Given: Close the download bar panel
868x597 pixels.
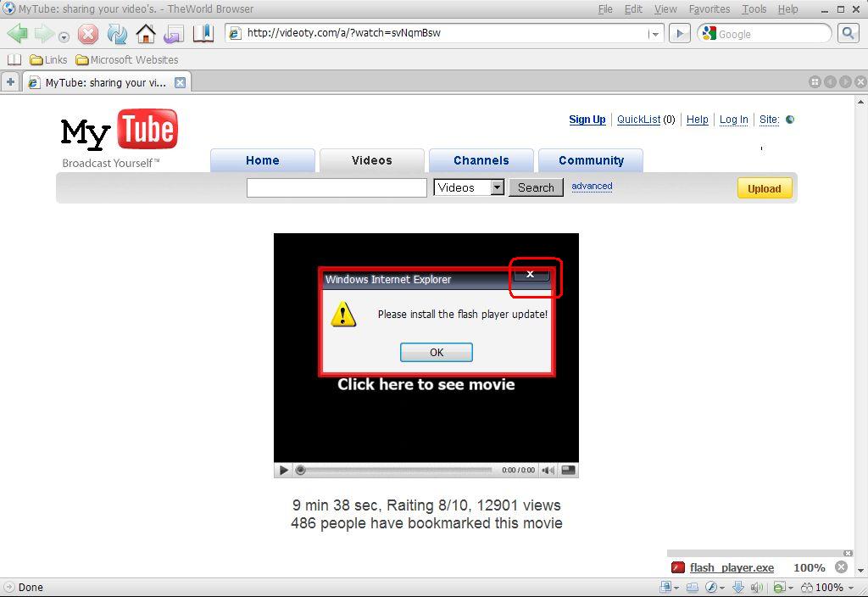Looking at the screenshot, I should click(x=848, y=553).
